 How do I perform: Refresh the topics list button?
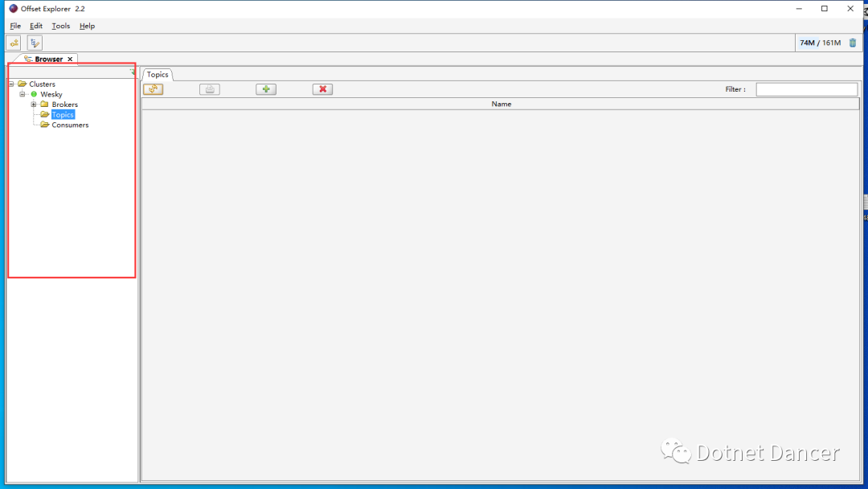(x=154, y=89)
